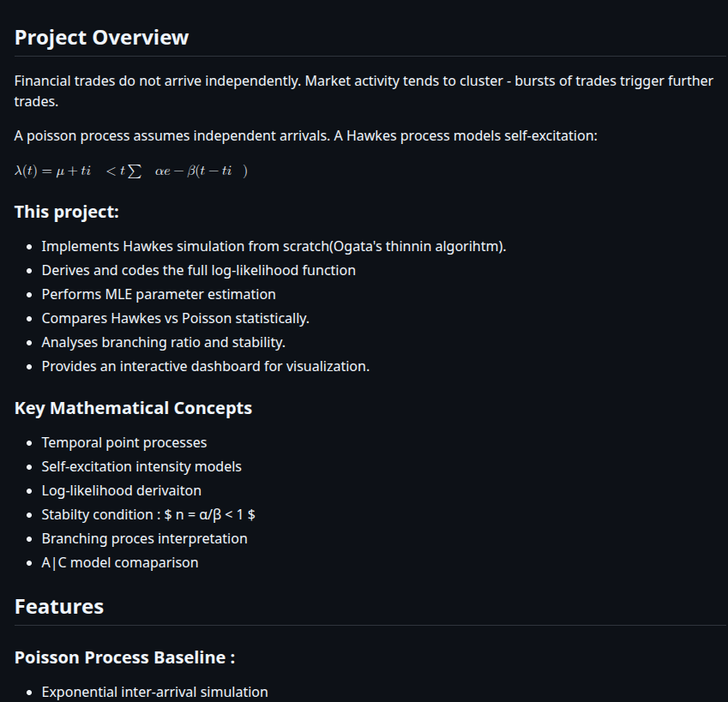Click the Features section heading
This screenshot has width=728, height=702.
[59, 607]
